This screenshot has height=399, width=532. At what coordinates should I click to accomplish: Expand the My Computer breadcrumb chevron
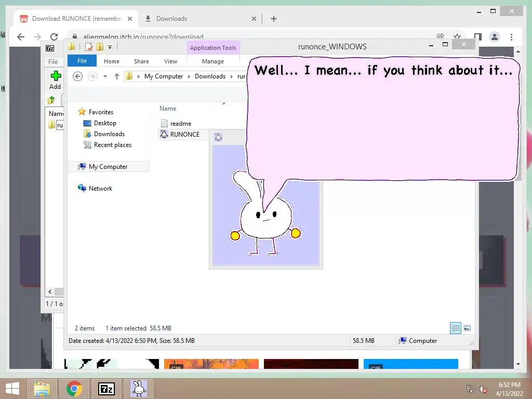point(189,76)
